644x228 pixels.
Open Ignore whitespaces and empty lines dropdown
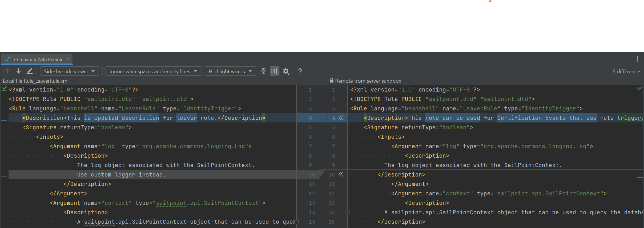click(x=153, y=71)
